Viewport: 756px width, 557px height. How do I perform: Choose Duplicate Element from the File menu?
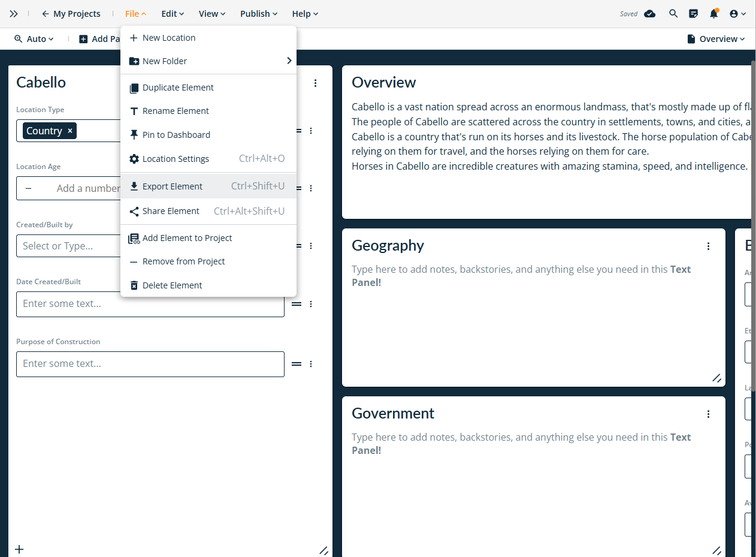tap(177, 88)
